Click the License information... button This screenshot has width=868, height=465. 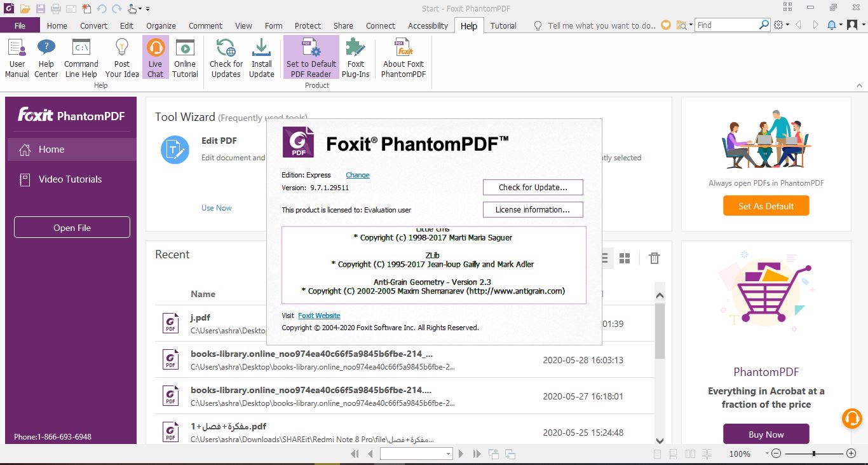point(532,209)
